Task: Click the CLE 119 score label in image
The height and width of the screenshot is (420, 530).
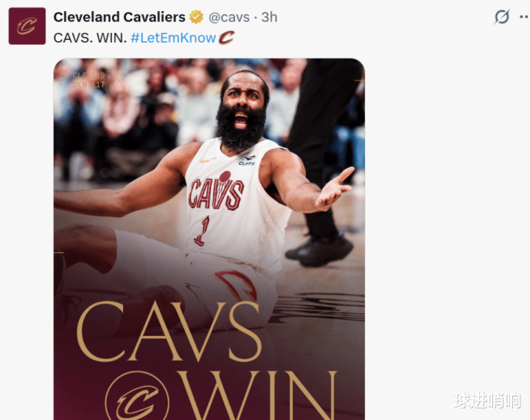Action: pyautogui.click(x=89, y=75)
